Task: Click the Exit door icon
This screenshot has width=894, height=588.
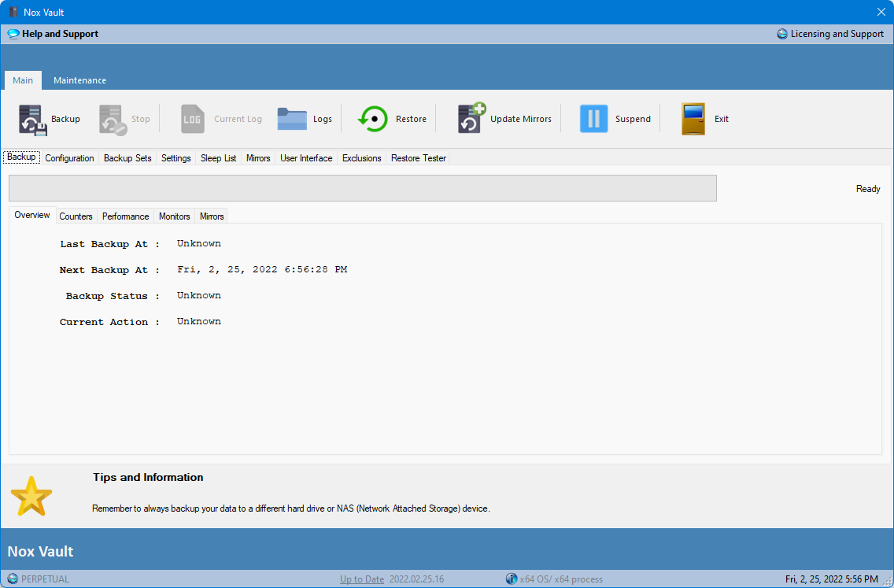Action: 693,119
